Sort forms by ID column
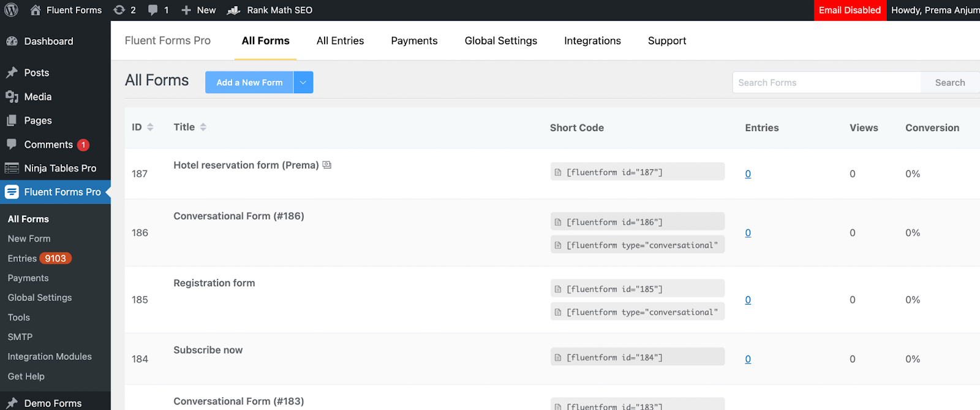This screenshot has height=410, width=980. click(x=150, y=127)
